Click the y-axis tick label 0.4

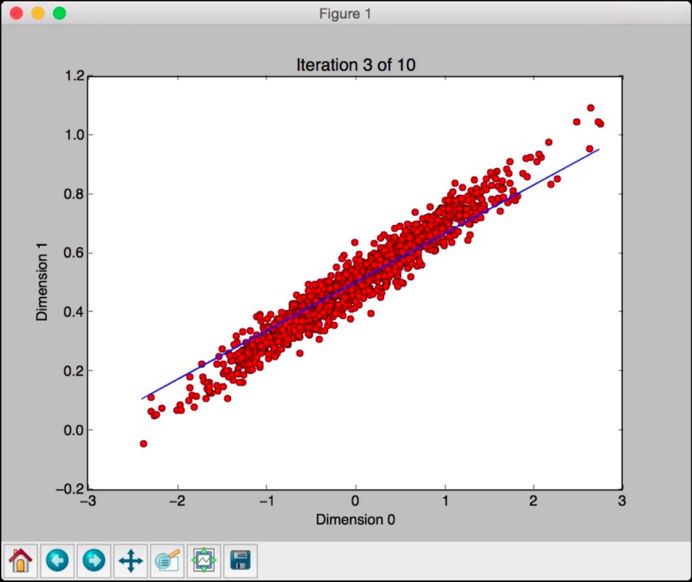[x=75, y=312]
